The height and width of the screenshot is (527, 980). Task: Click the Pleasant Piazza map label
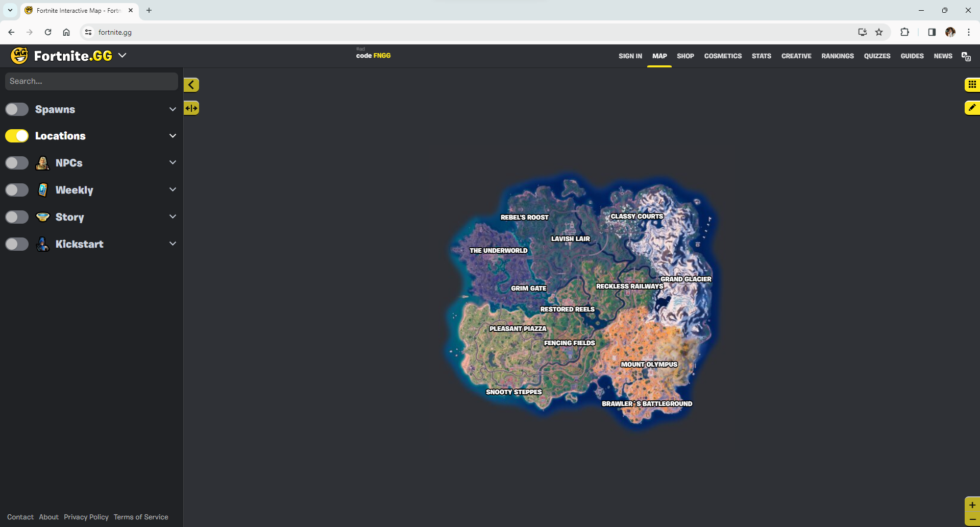click(x=518, y=328)
